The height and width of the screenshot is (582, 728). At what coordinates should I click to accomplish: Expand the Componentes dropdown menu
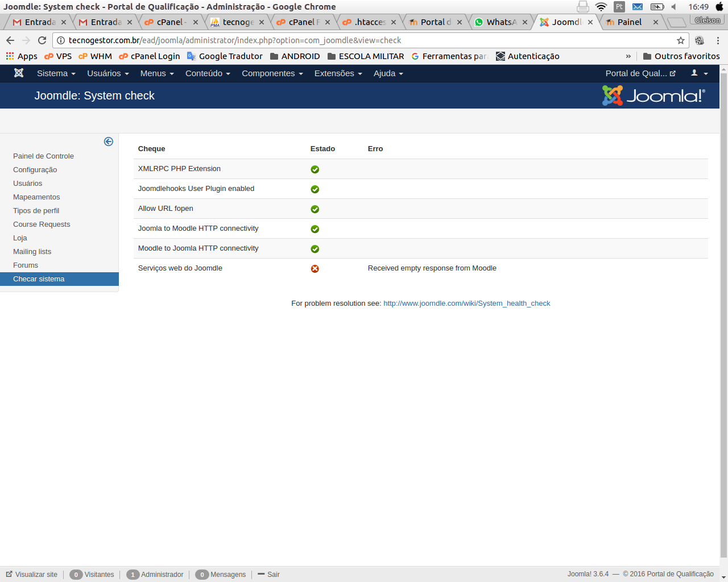pyautogui.click(x=272, y=73)
